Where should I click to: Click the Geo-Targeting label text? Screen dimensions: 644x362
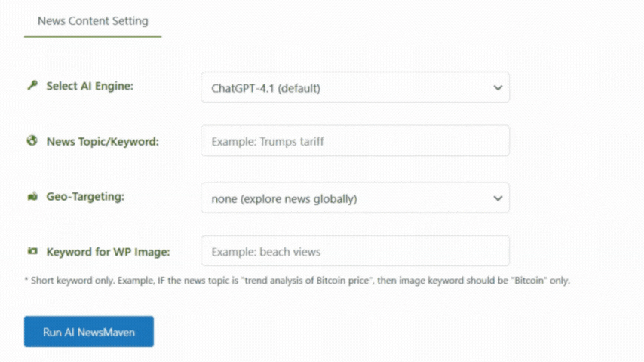pyautogui.click(x=85, y=196)
